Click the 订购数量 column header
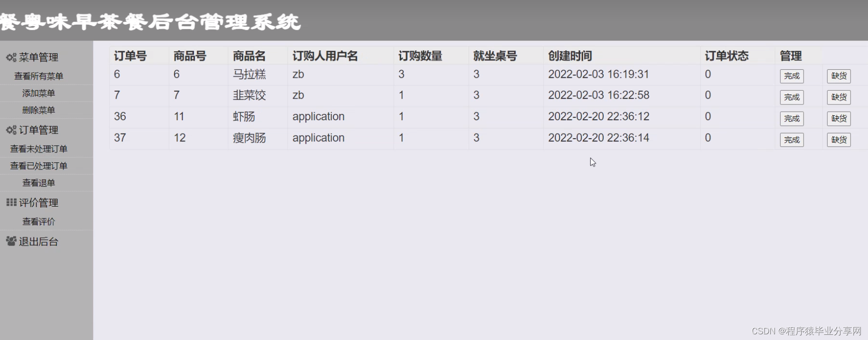 coord(420,56)
